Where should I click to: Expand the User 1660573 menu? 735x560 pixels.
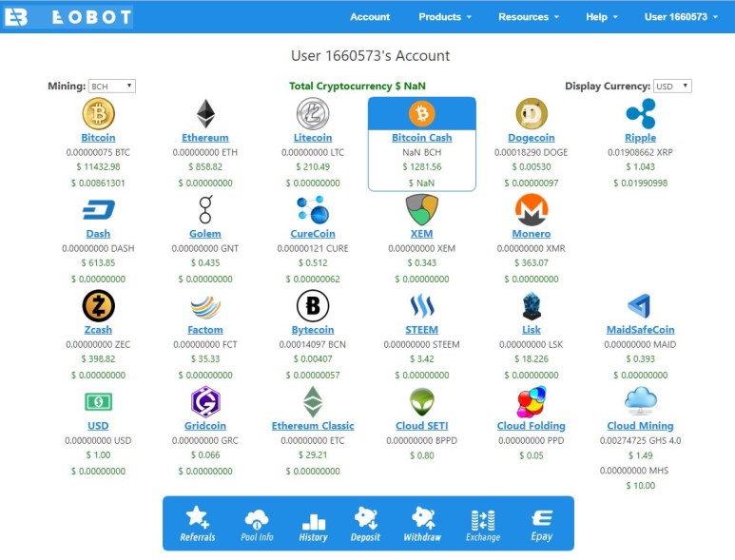pos(681,17)
